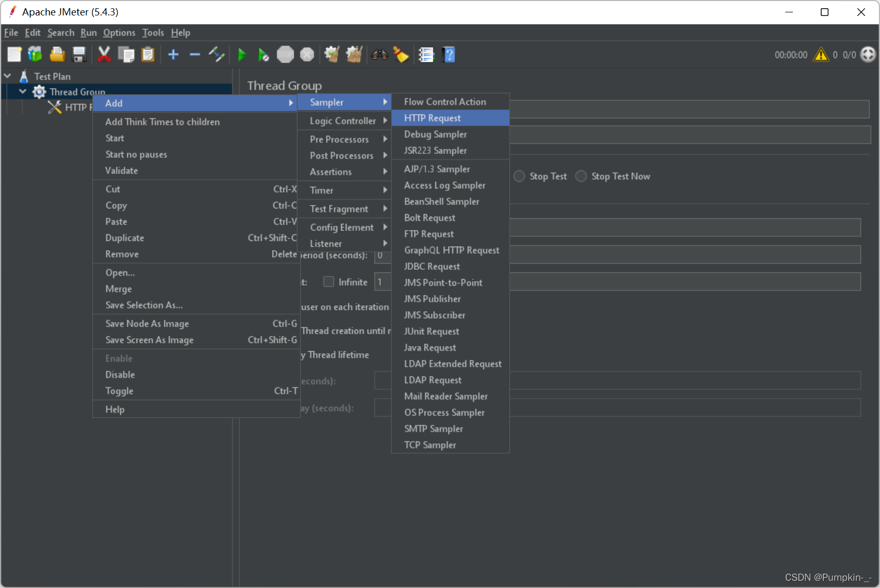The height and width of the screenshot is (588, 880).
Task: Check the Infinite loop checkbox
Action: click(x=328, y=282)
